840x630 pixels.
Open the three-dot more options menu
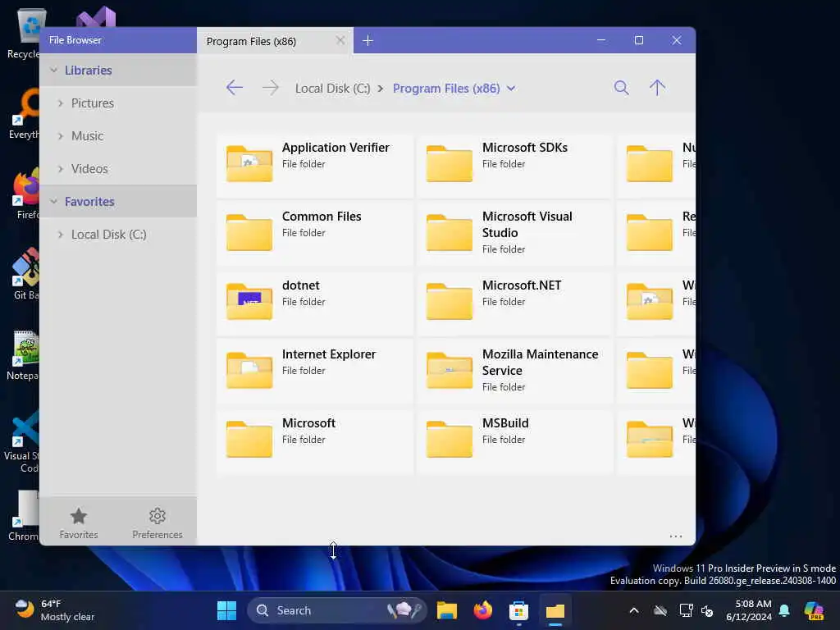676,536
